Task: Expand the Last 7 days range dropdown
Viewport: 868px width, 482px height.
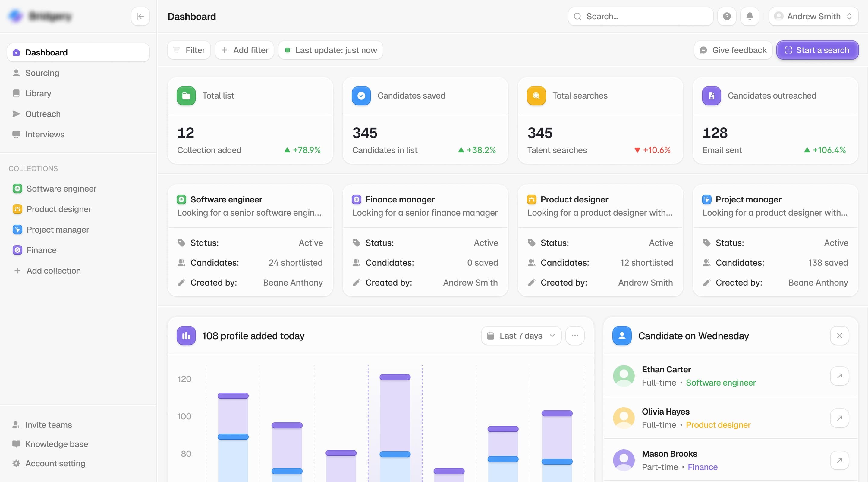Action: (x=521, y=336)
